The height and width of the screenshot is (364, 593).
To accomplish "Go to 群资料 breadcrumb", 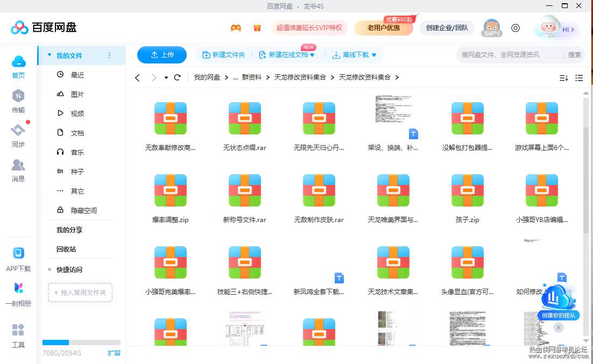I will pos(252,77).
